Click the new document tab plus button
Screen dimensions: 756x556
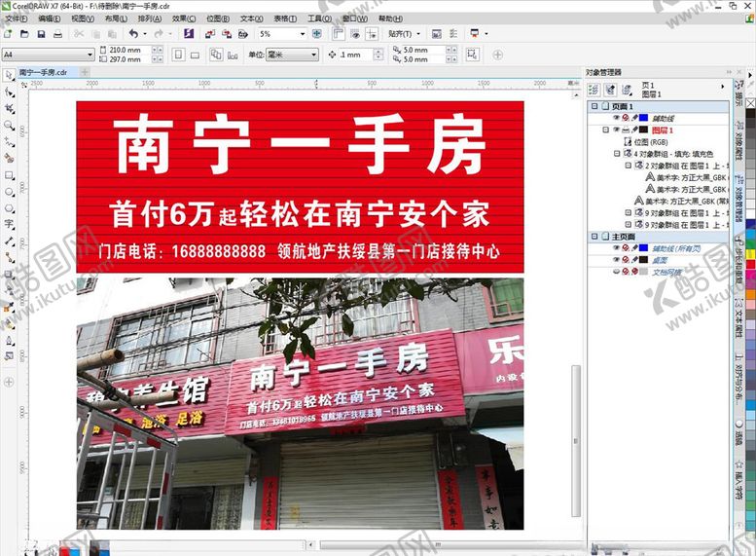(x=85, y=72)
